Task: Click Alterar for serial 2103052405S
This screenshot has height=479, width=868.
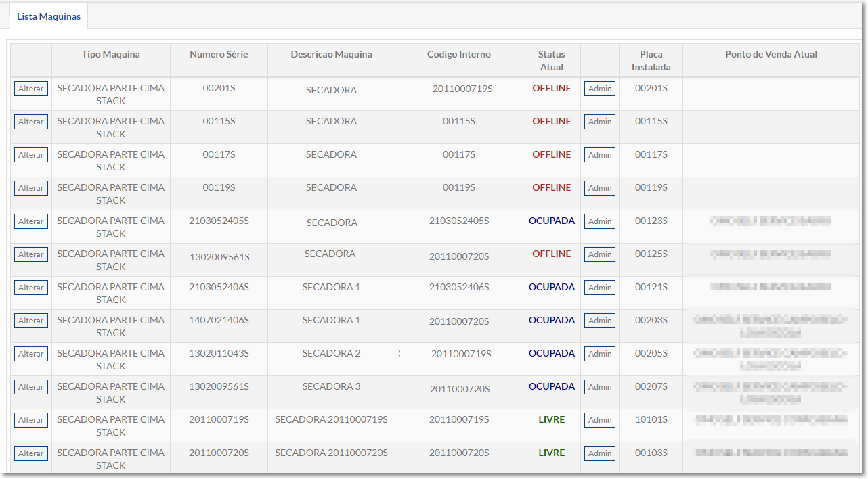Action: (31, 221)
